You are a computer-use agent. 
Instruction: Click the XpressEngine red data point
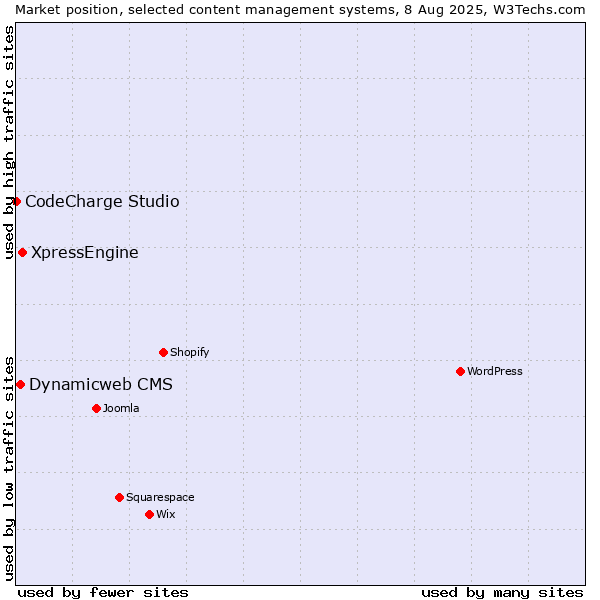click(23, 253)
